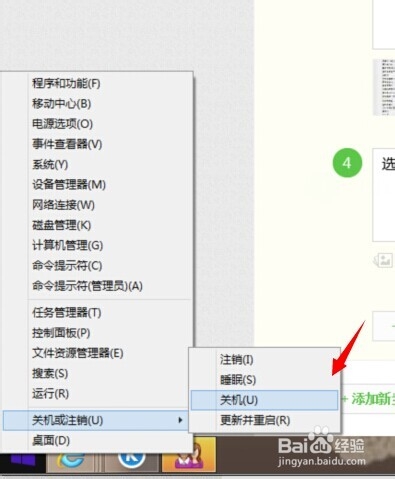Image resolution: width=395 pixels, height=479 pixels.
Task: Open 电源选项(O)
Action: (x=97, y=124)
